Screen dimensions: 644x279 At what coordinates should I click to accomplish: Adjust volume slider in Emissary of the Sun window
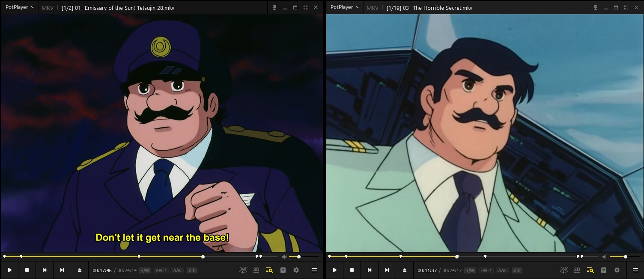(304, 257)
